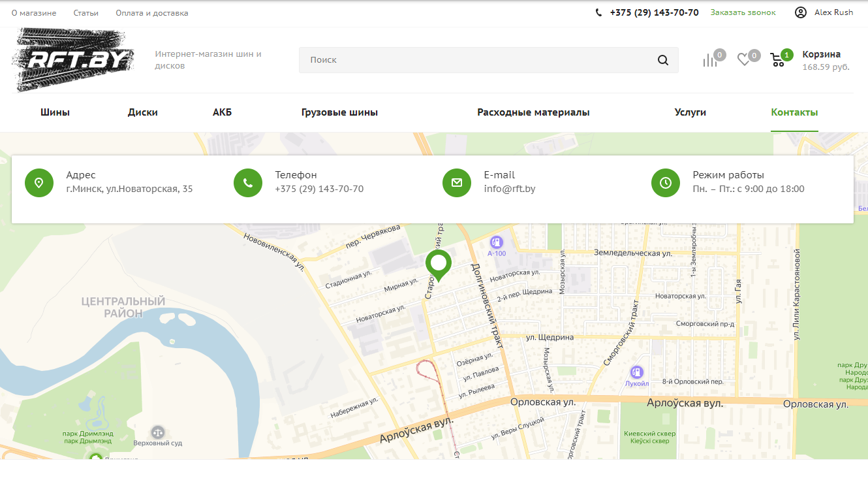Click the address г.Минск, ул.Новаторская, 35
Viewport: 868px width, 482px height.
pyautogui.click(x=129, y=189)
